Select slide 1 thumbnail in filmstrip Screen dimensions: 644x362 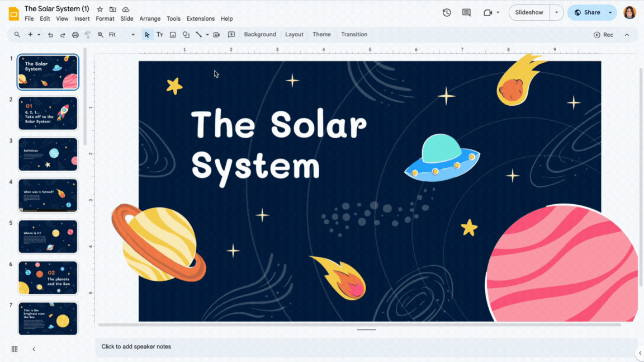48,72
